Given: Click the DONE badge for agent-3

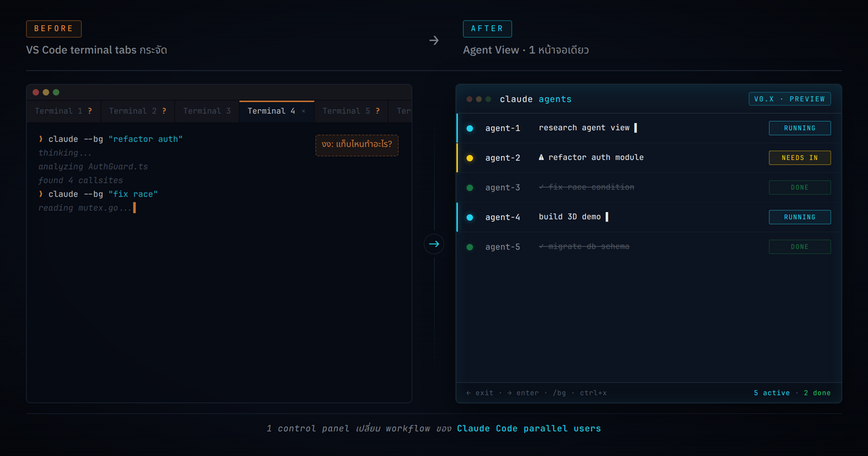Looking at the screenshot, I should [799, 187].
